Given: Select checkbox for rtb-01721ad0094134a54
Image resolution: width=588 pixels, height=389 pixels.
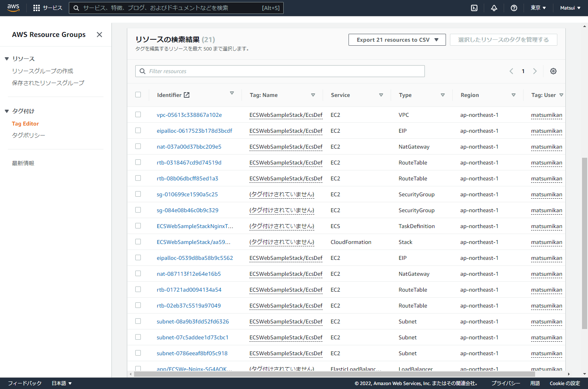Looking at the screenshot, I should [x=138, y=289].
